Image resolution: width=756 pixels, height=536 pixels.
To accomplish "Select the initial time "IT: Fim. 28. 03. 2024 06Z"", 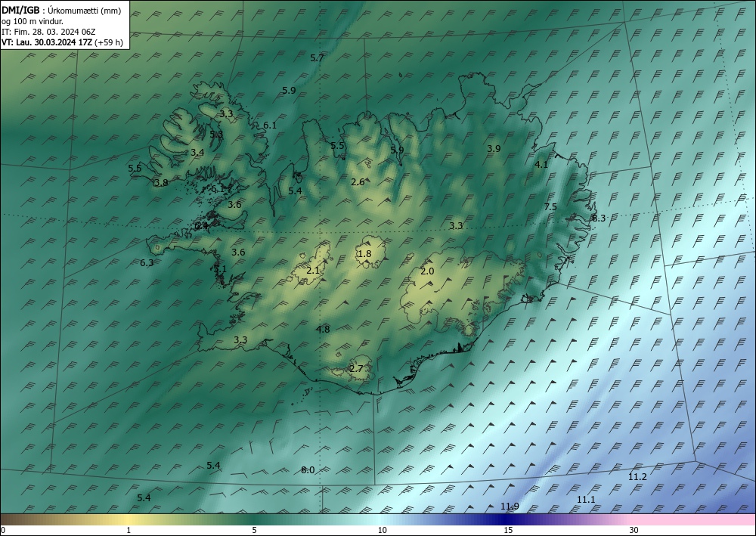I will [48, 32].
